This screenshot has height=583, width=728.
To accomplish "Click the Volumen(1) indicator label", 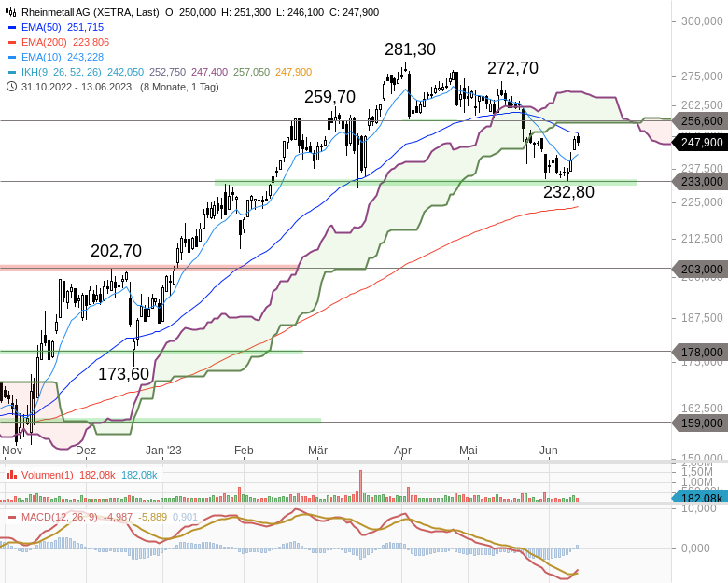I will point(48,475).
